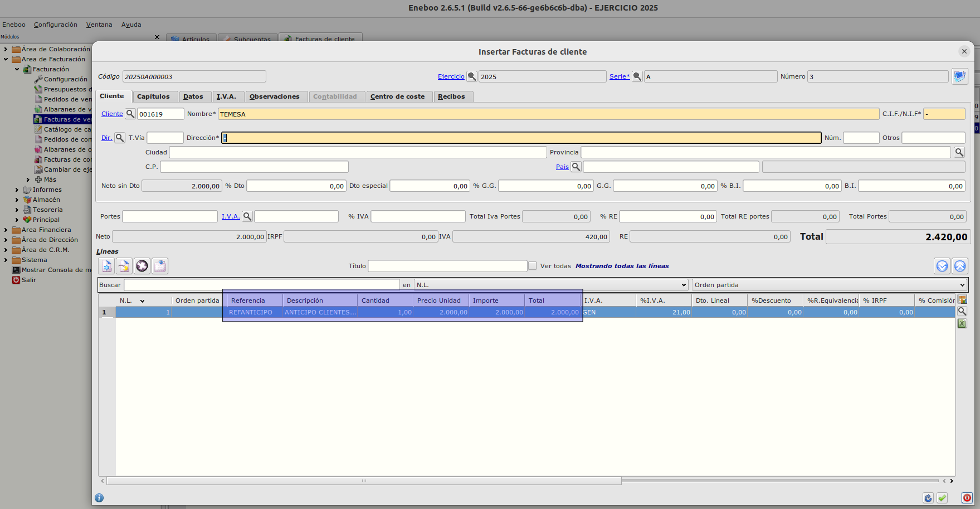Toggle the Ver todas checkbox
Screen dimensions: 980x509
[x=533, y=266]
